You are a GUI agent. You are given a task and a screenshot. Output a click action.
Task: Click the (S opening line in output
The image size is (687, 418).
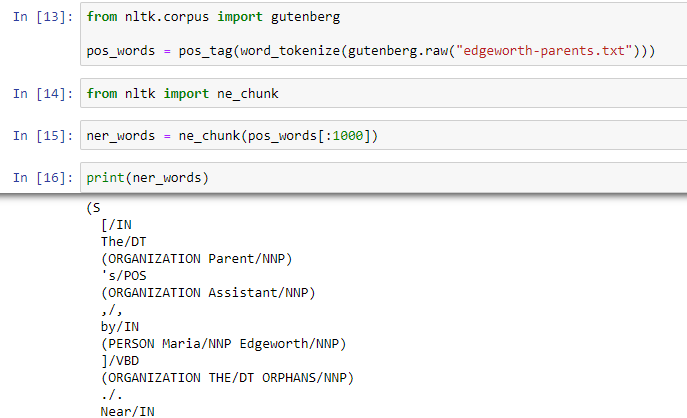(94, 208)
